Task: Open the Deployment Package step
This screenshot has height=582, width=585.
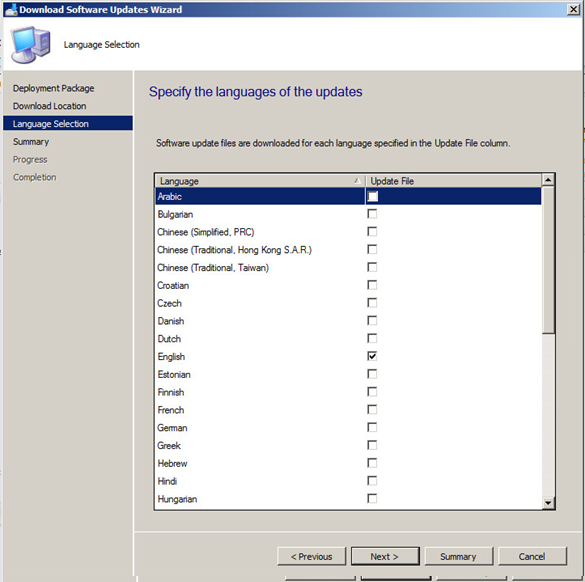Action: pos(53,88)
